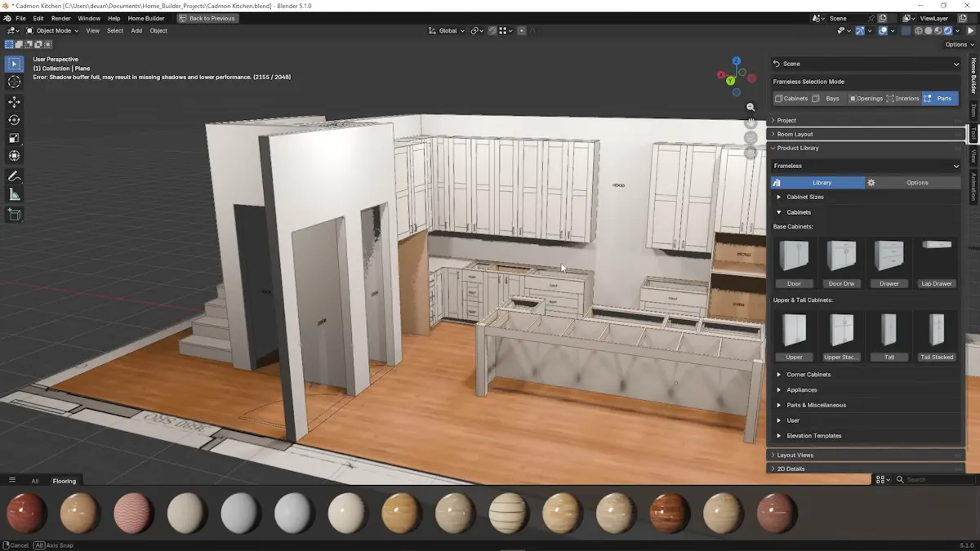The width and height of the screenshot is (980, 551).
Task: Open the Options view in Product Library
Action: coord(916,182)
